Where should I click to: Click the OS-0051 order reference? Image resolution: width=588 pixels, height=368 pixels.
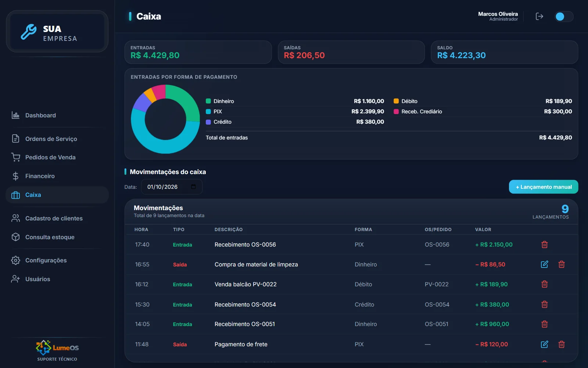[437, 324]
